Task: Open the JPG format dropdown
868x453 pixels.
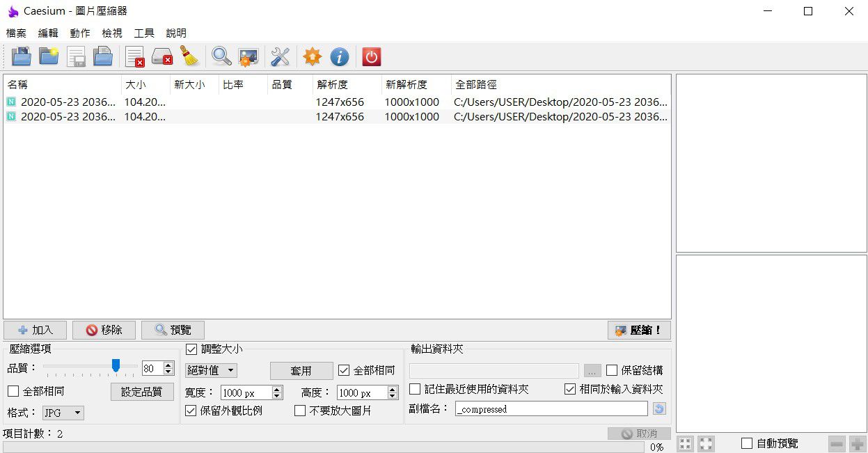Action: (63, 413)
